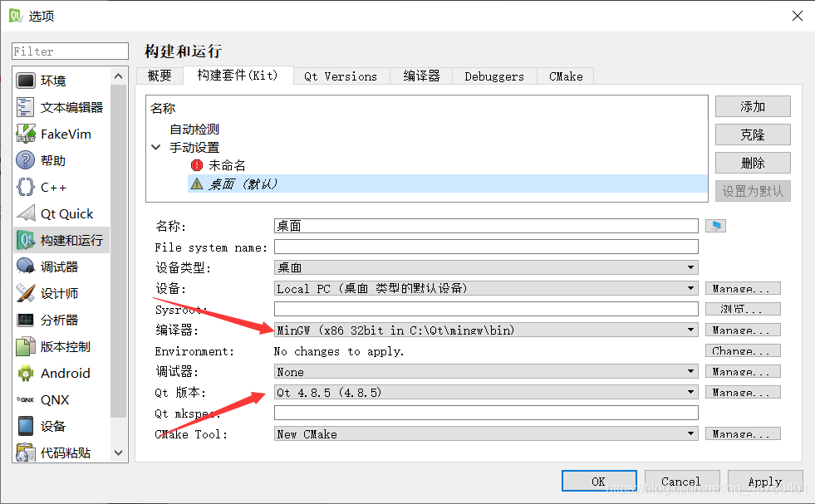Viewport: 815px width, 504px height.
Task: Select the 版本控制 category icon
Action: click(26, 346)
